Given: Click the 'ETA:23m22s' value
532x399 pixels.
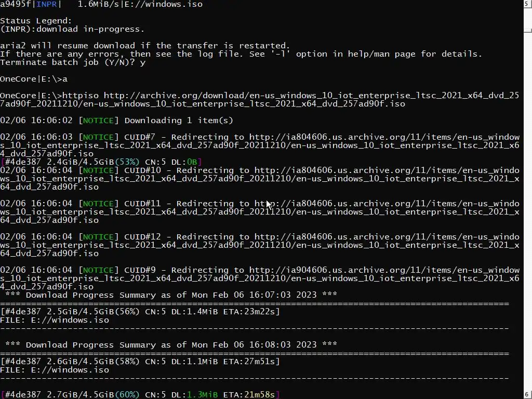Looking at the screenshot, I should coord(249,312).
